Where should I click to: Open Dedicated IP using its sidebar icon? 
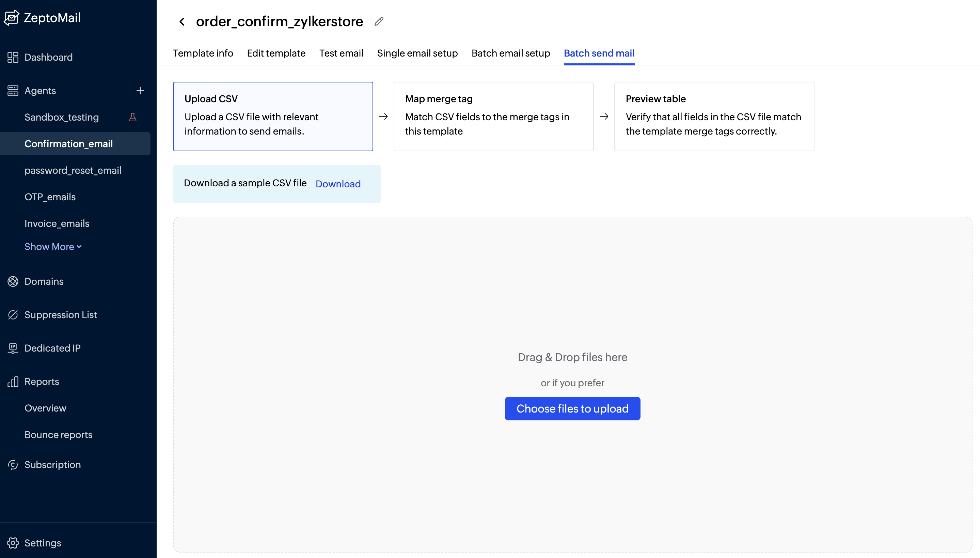13,347
